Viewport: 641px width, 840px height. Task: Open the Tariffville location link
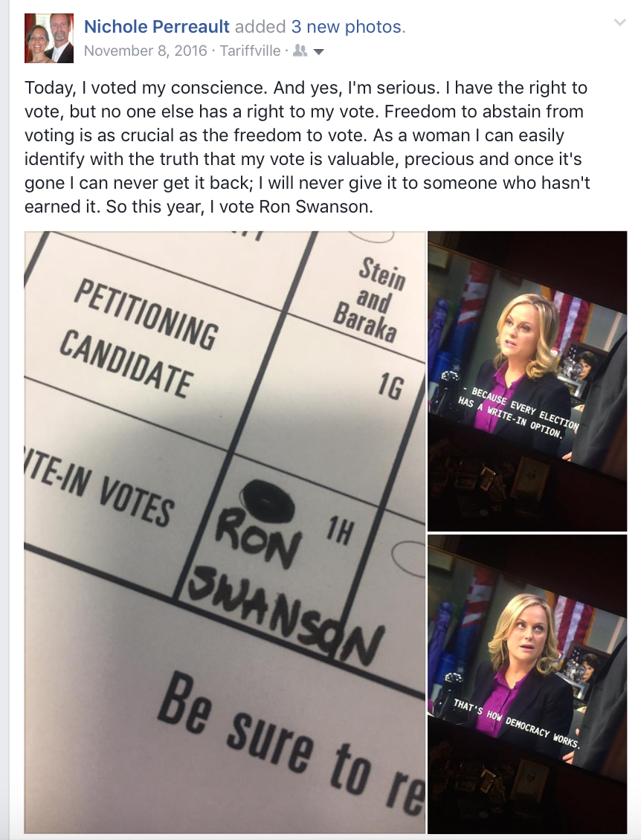[250, 51]
